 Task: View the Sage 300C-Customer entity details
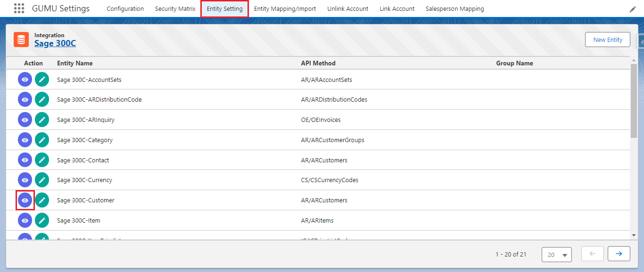[25, 200]
